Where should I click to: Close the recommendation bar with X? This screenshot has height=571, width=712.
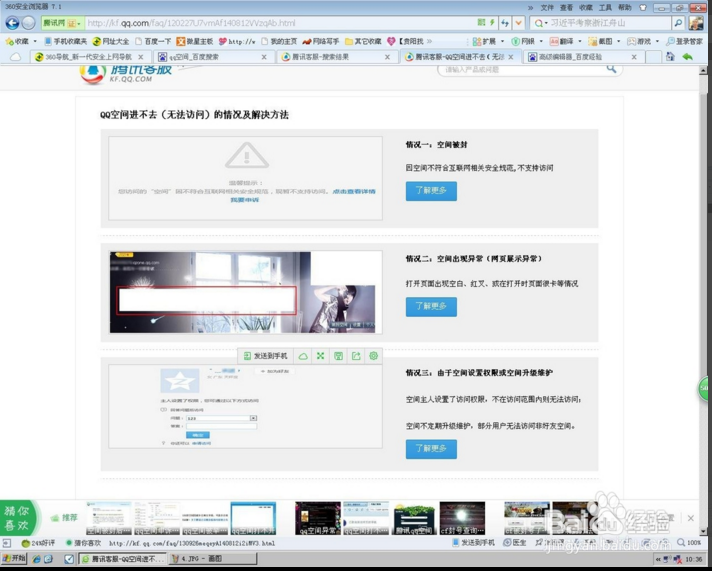click(x=691, y=518)
